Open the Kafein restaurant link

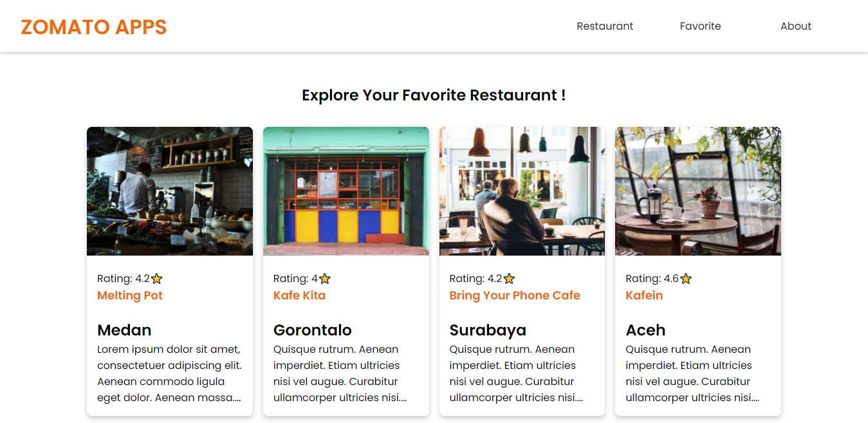[644, 296]
